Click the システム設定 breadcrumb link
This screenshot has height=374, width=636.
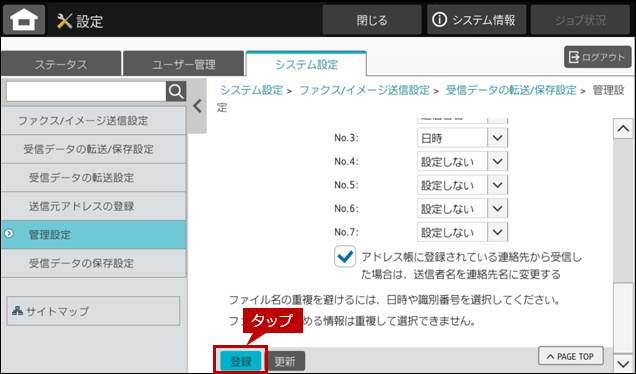251,90
